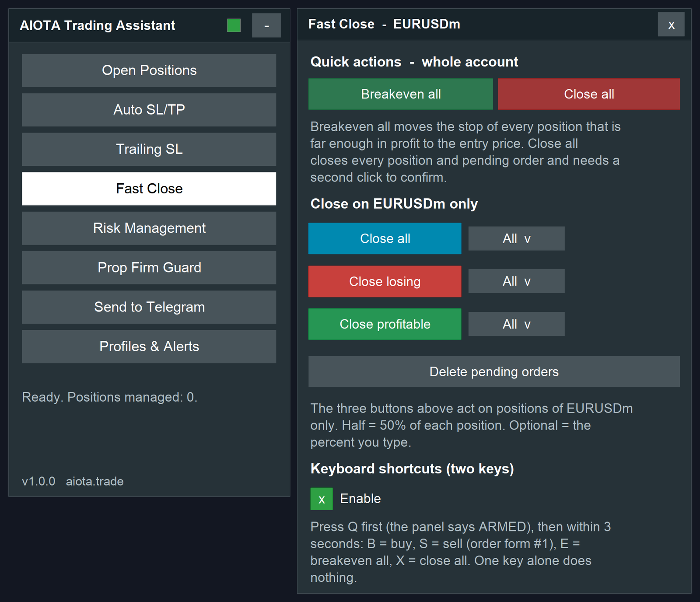Click the red whole-account Close all button
This screenshot has width=700, height=602.
pyautogui.click(x=589, y=94)
